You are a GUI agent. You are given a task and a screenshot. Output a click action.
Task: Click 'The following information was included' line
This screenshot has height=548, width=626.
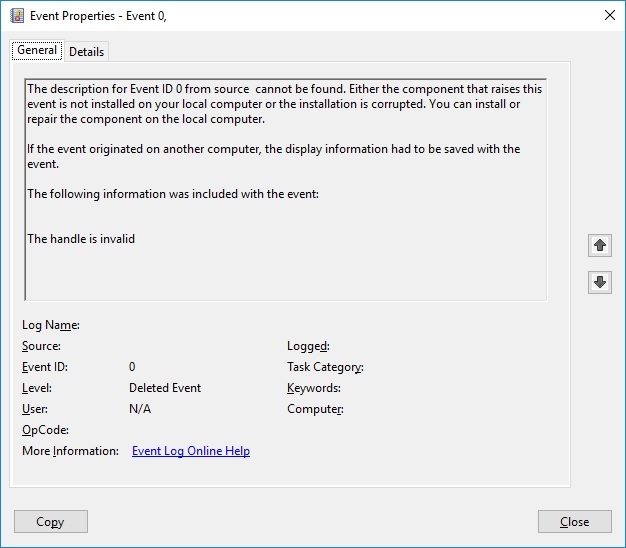pos(173,194)
